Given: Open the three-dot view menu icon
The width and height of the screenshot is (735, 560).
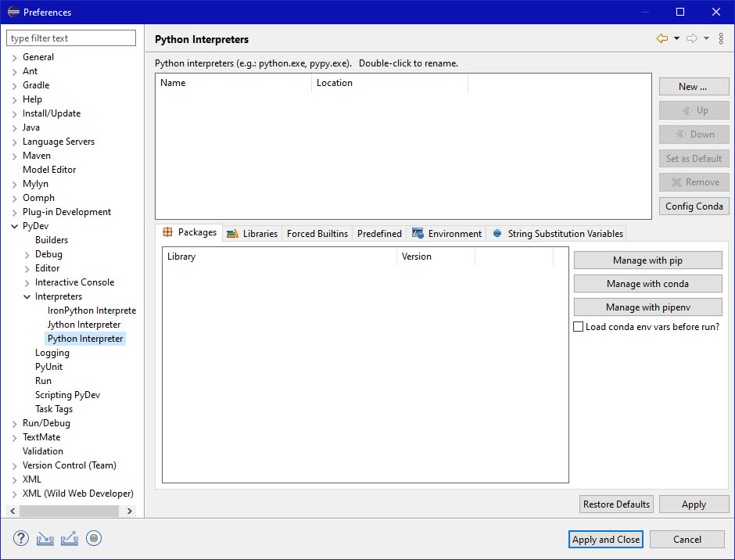Looking at the screenshot, I should pyautogui.click(x=721, y=38).
